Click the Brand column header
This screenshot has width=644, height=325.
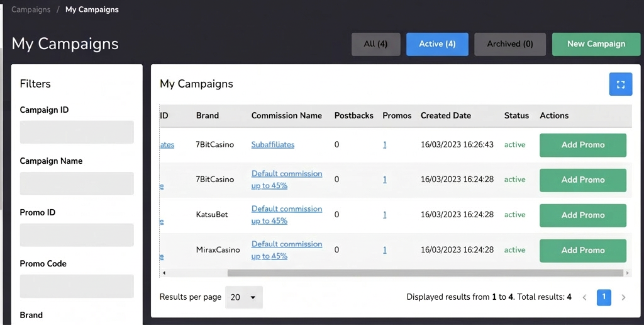click(x=208, y=116)
